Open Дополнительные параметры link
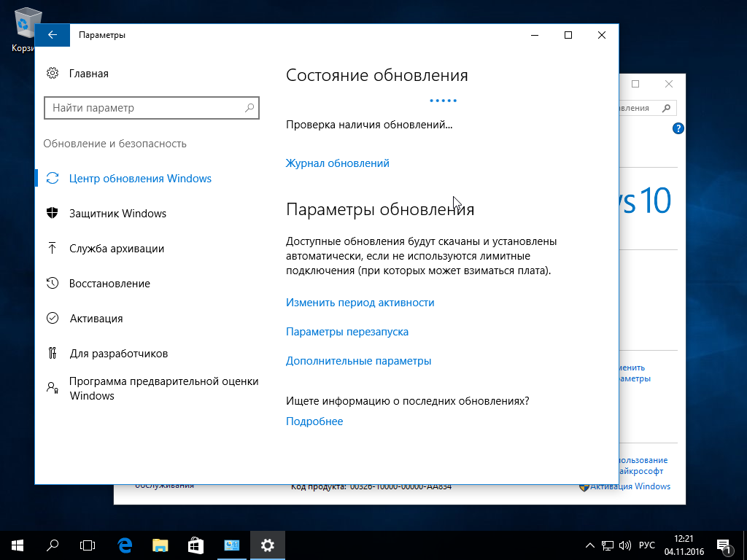The height and width of the screenshot is (560, 747). (359, 361)
